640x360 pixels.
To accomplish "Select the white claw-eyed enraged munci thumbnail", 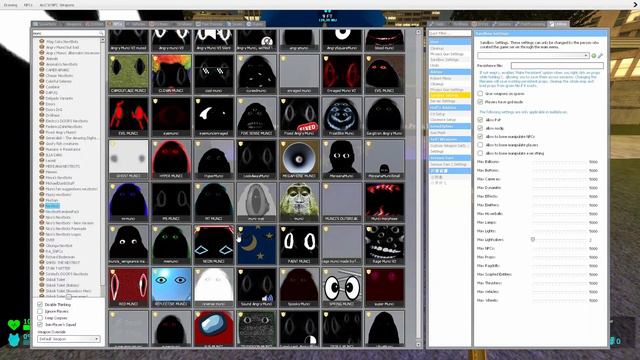I will 214,117.
